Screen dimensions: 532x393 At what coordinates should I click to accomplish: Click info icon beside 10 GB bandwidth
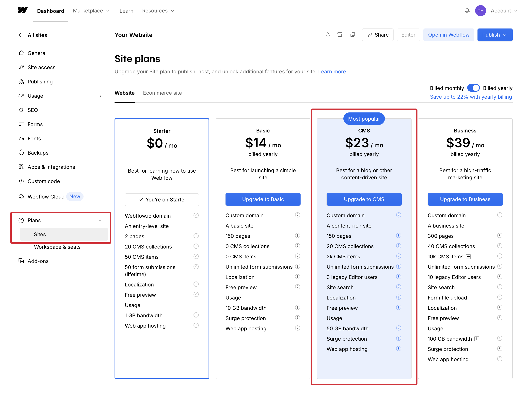(297, 307)
